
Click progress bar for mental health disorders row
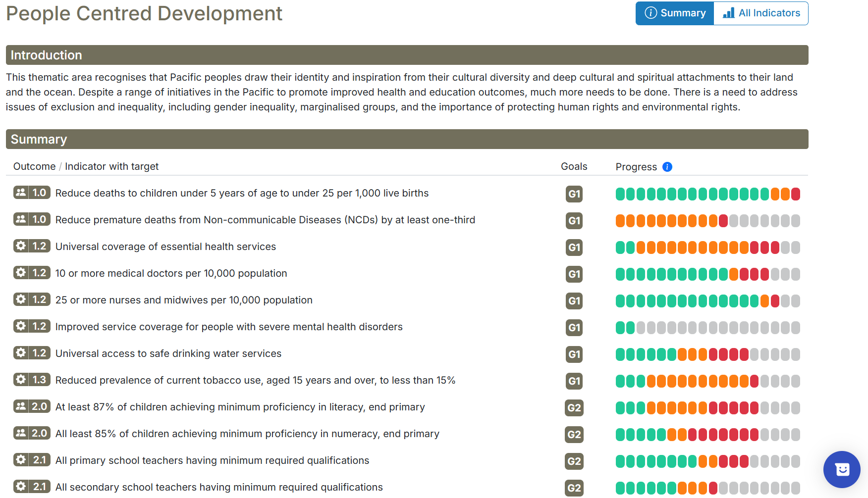707,328
